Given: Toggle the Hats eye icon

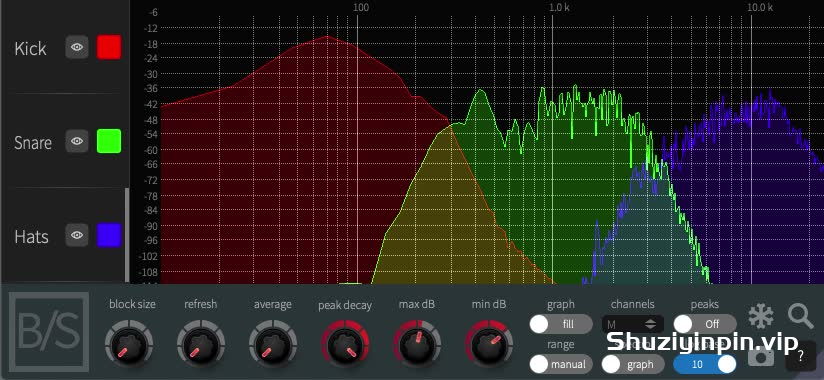Looking at the screenshot, I should click(x=77, y=235).
